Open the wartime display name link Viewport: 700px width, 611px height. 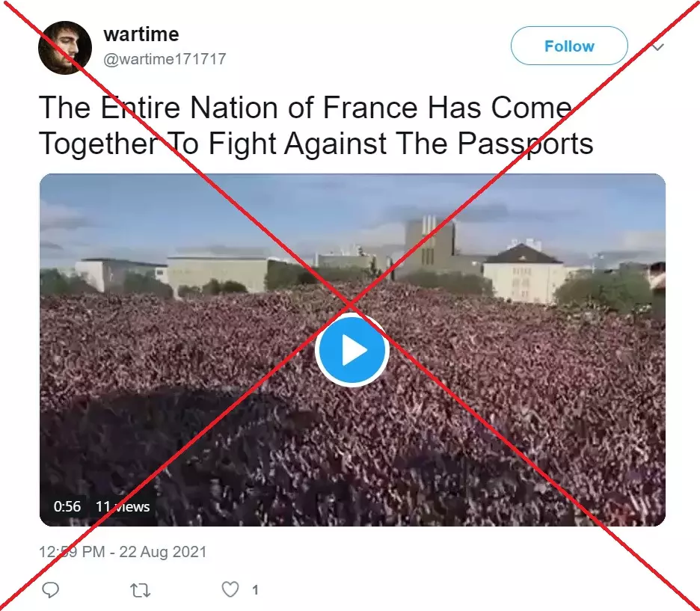[141, 34]
